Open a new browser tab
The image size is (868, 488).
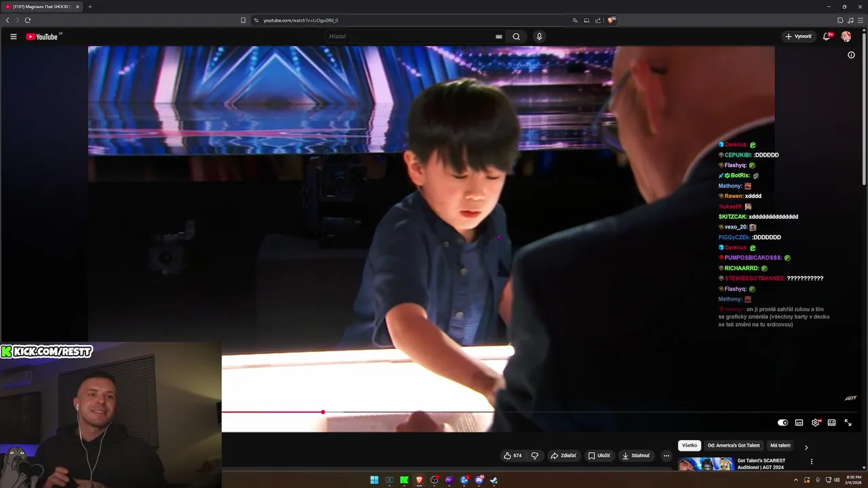click(x=90, y=7)
